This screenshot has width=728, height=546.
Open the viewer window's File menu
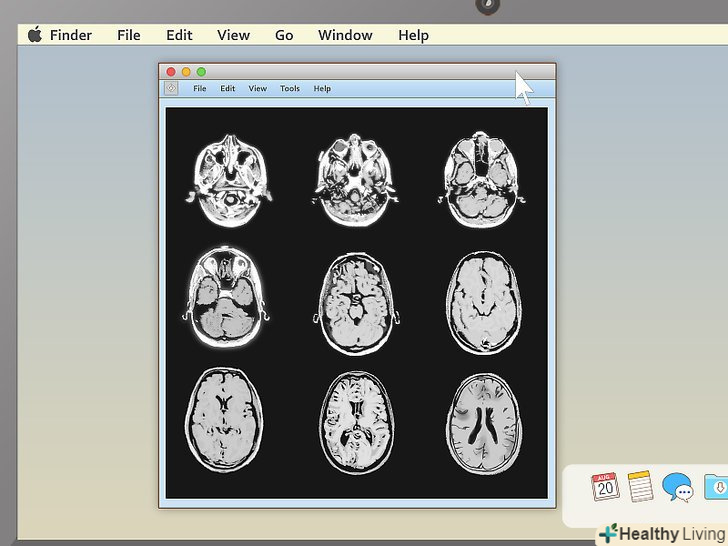click(200, 89)
